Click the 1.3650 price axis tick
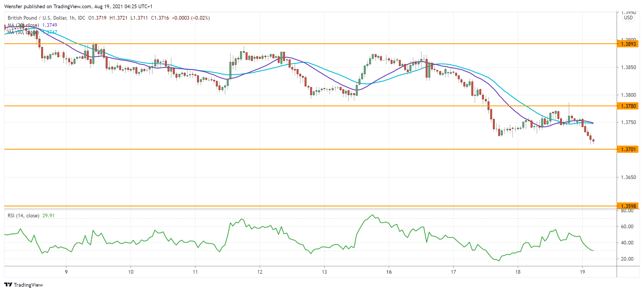 628,177
